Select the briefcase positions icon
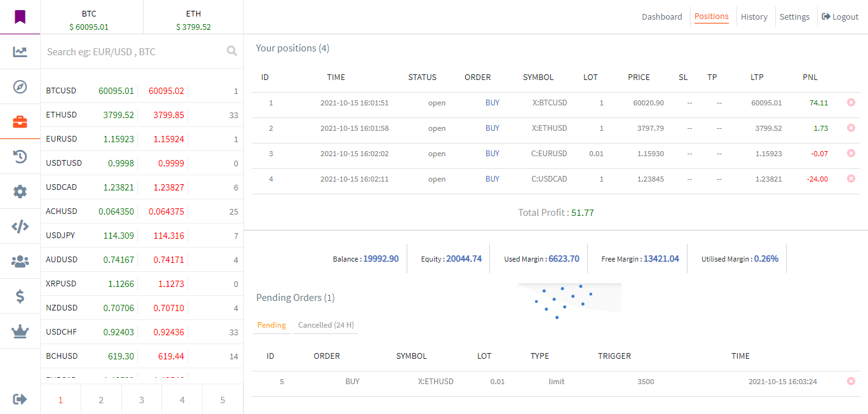Screen dimensions: 868x414 click(20, 122)
